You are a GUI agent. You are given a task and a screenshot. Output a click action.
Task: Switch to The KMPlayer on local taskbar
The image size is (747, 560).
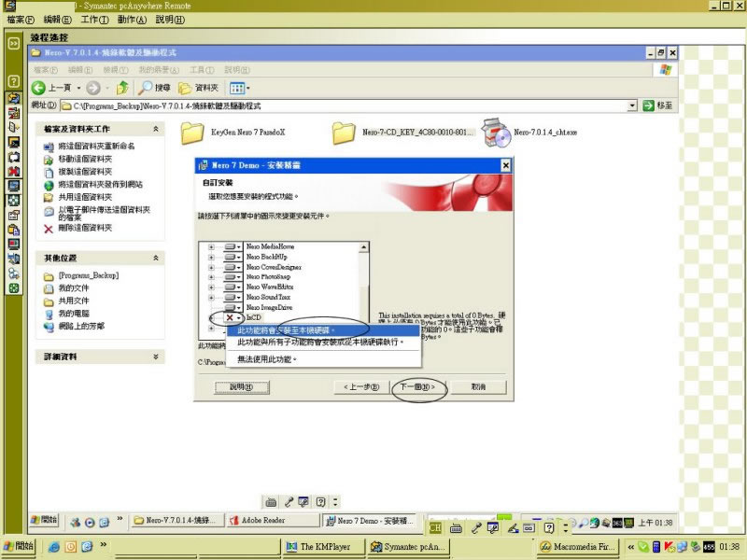(324, 547)
